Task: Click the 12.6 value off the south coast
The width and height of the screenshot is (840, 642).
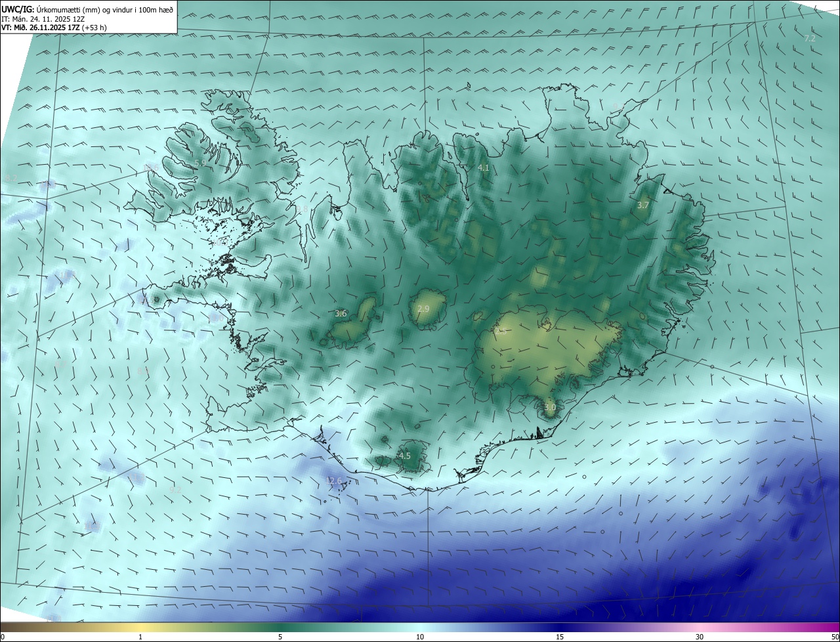Action: pyautogui.click(x=334, y=481)
